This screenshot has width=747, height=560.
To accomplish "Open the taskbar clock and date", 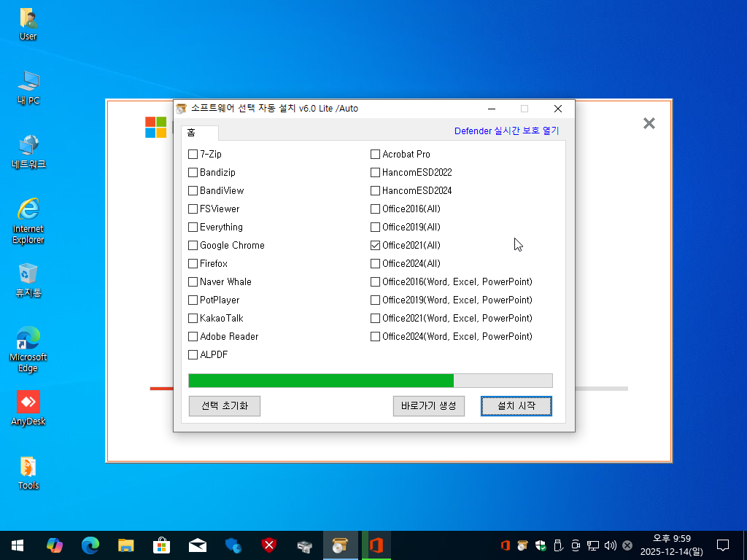I will 671,545.
